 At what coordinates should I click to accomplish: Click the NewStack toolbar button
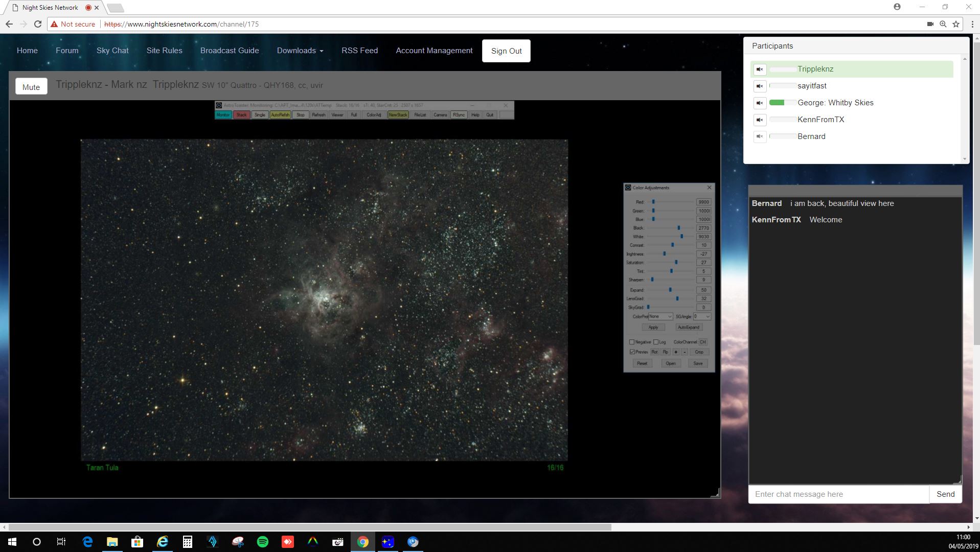tap(398, 114)
